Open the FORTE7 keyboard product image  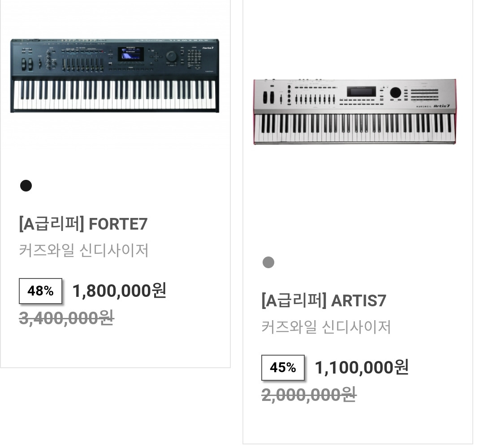click(115, 76)
